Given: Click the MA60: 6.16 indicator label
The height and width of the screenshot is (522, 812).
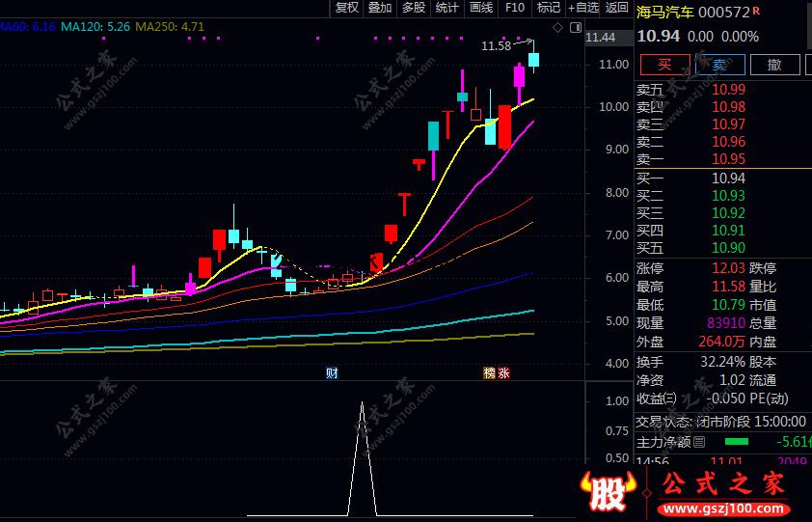Looking at the screenshot, I should [27, 26].
